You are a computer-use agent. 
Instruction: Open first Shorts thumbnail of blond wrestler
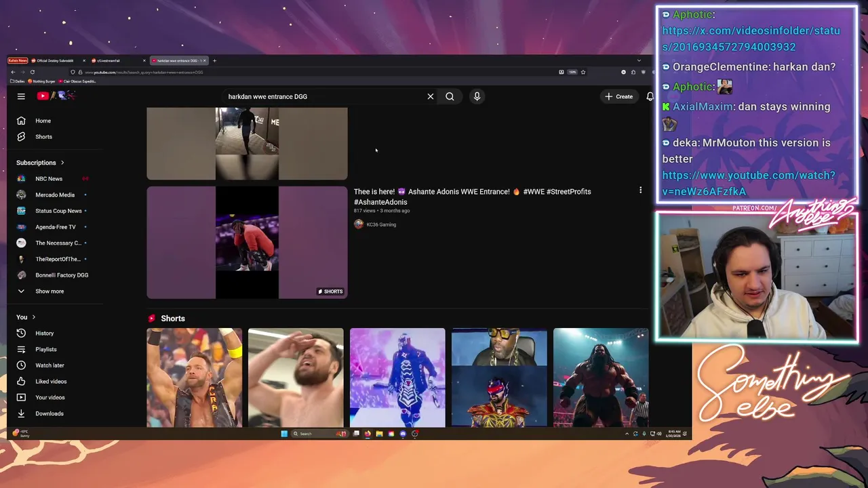pos(195,378)
